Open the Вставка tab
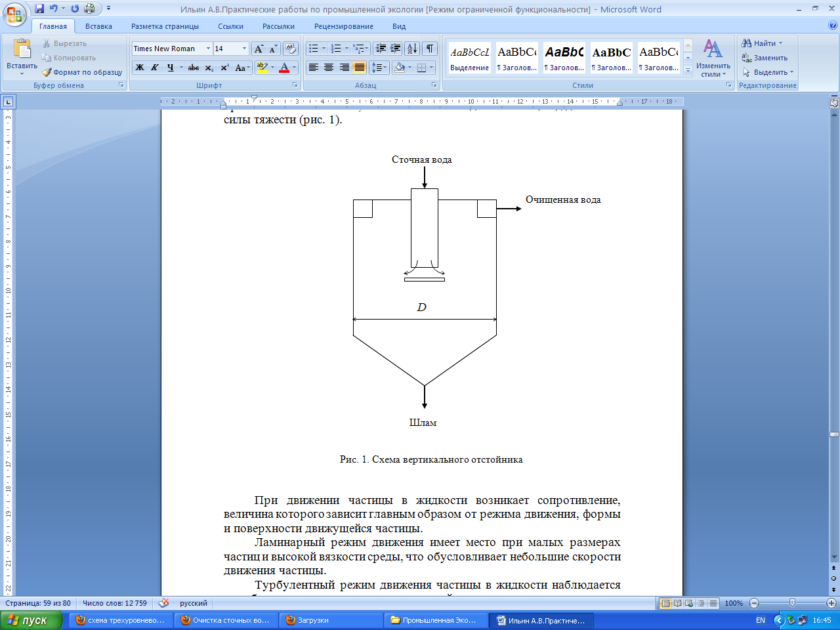The image size is (840, 630). (98, 26)
